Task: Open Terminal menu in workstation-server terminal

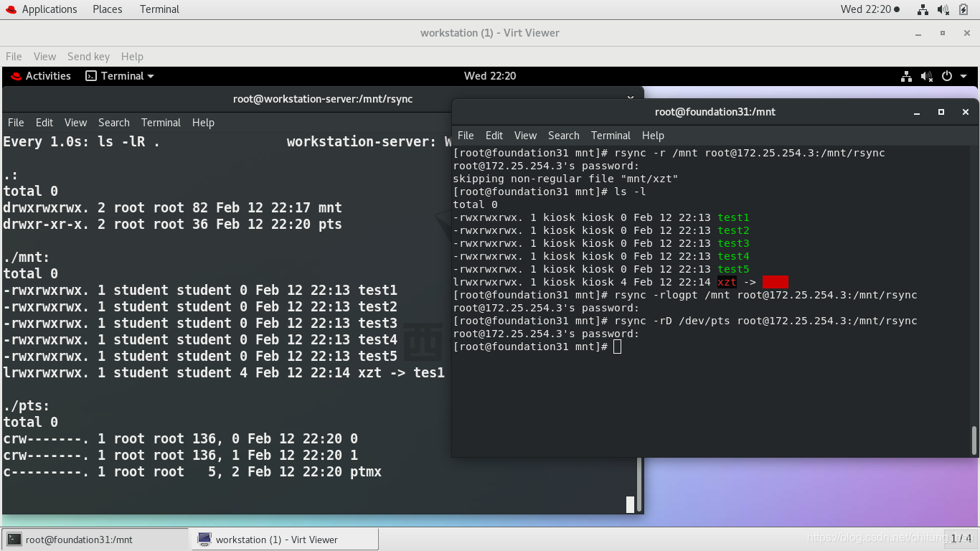Action: click(x=161, y=123)
